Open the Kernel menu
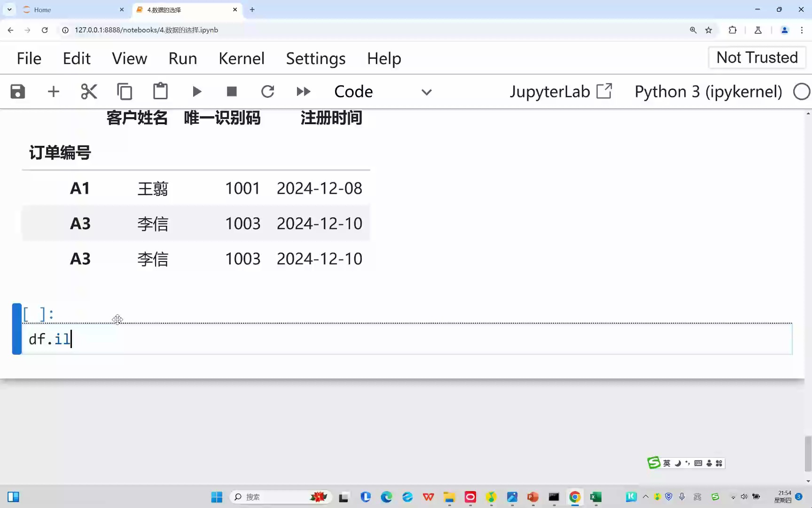 pos(242,58)
